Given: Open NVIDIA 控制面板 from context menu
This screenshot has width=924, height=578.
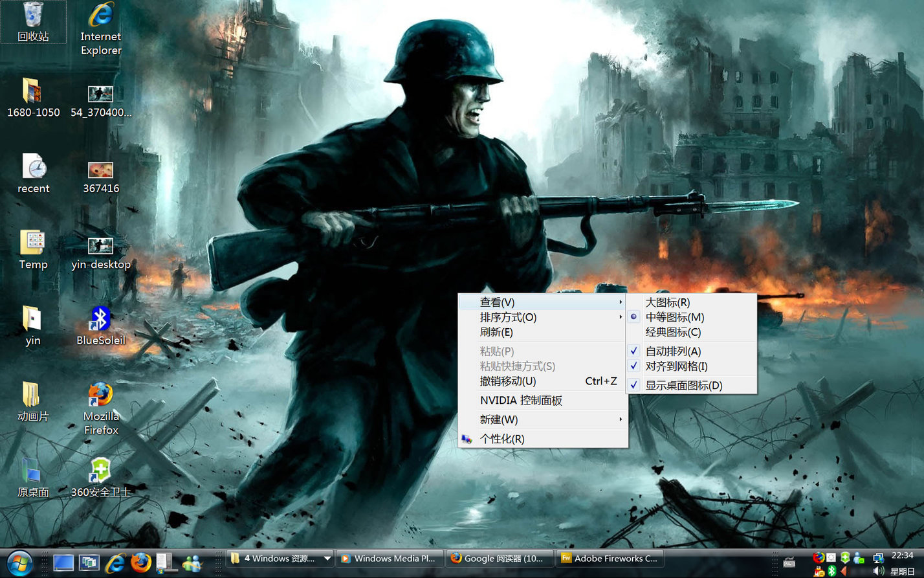Looking at the screenshot, I should (x=542, y=400).
